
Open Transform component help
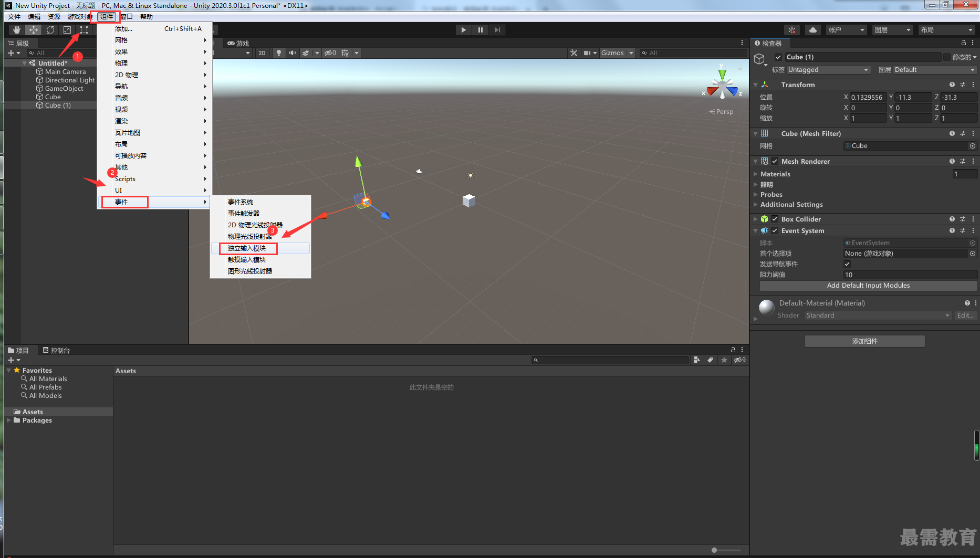pyautogui.click(x=952, y=85)
